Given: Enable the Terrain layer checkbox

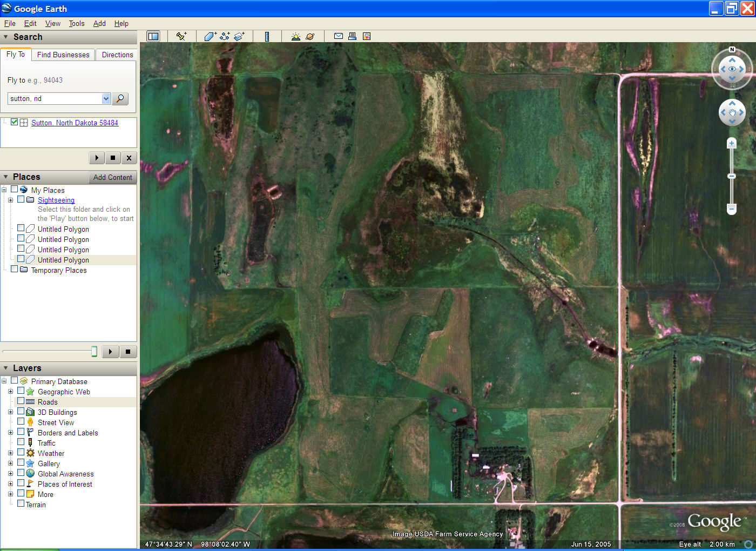Looking at the screenshot, I should [21, 503].
